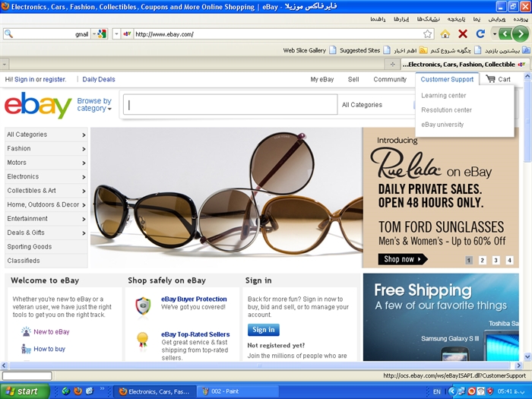532x399 pixels.
Task: Open the shopping Cart icon
Action: point(490,79)
